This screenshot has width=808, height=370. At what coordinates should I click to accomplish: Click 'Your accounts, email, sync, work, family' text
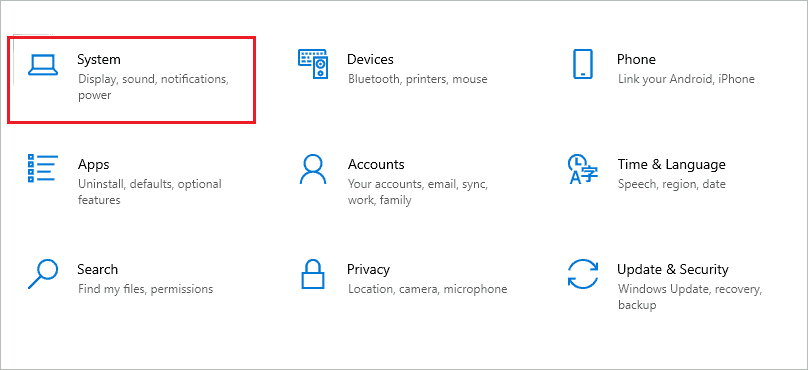[418, 192]
